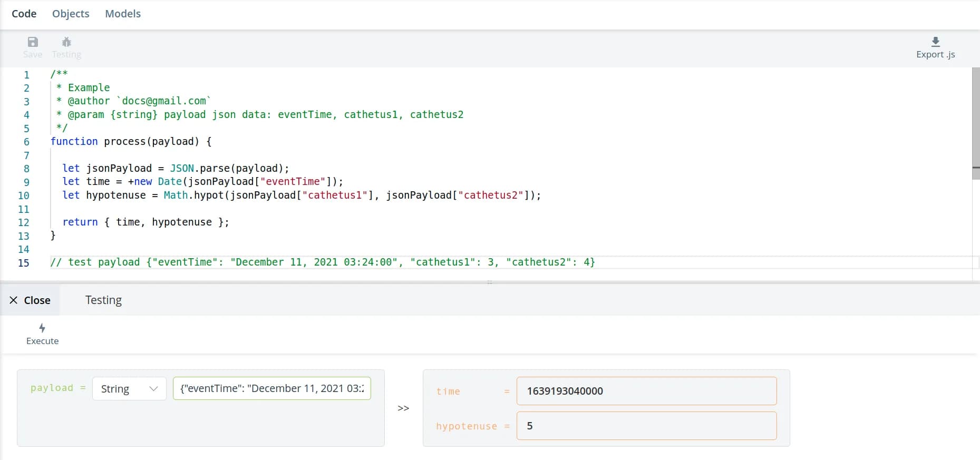Viewport: 980px width, 460px height.
Task: Place cursor on the Math.hypot line
Action: click(302, 195)
